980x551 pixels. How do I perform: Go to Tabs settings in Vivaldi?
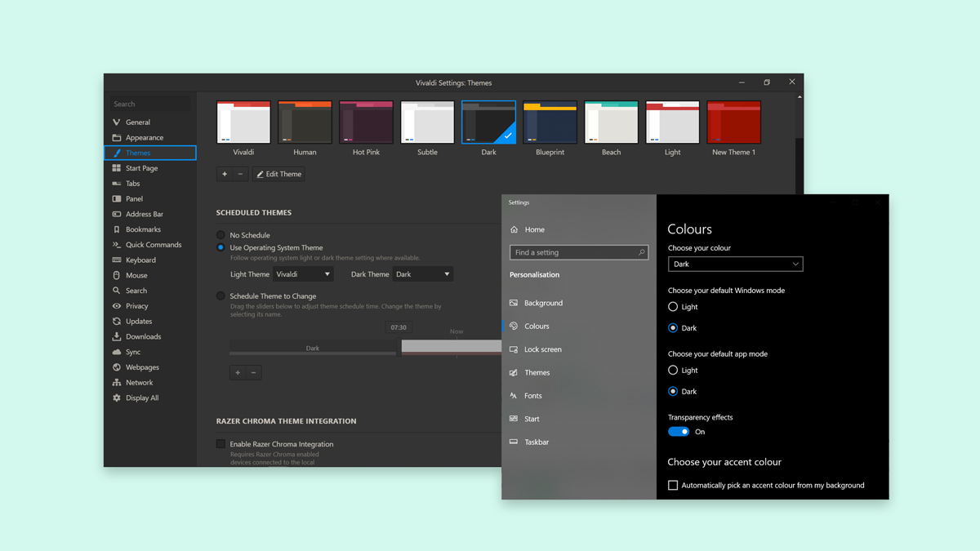pyautogui.click(x=150, y=184)
